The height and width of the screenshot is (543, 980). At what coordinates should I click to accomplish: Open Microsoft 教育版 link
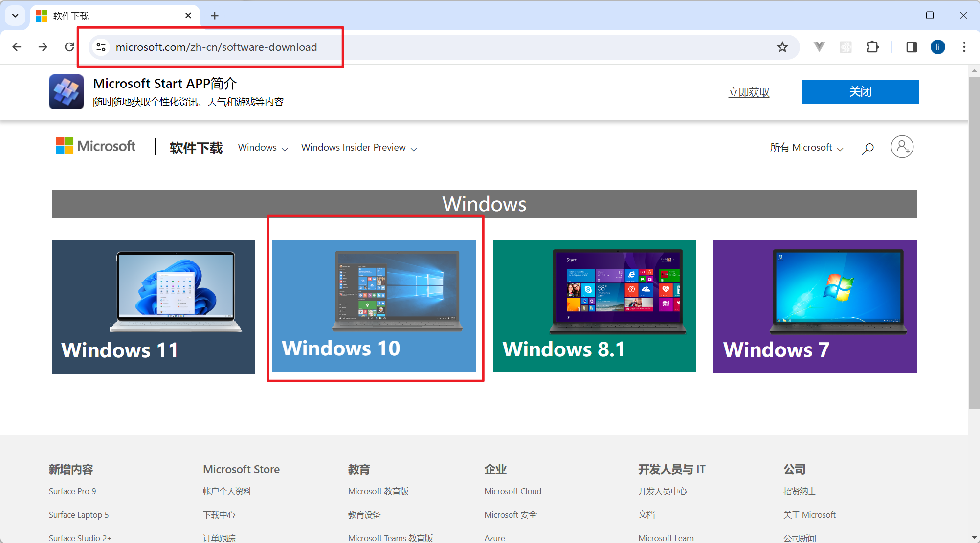[x=379, y=491]
